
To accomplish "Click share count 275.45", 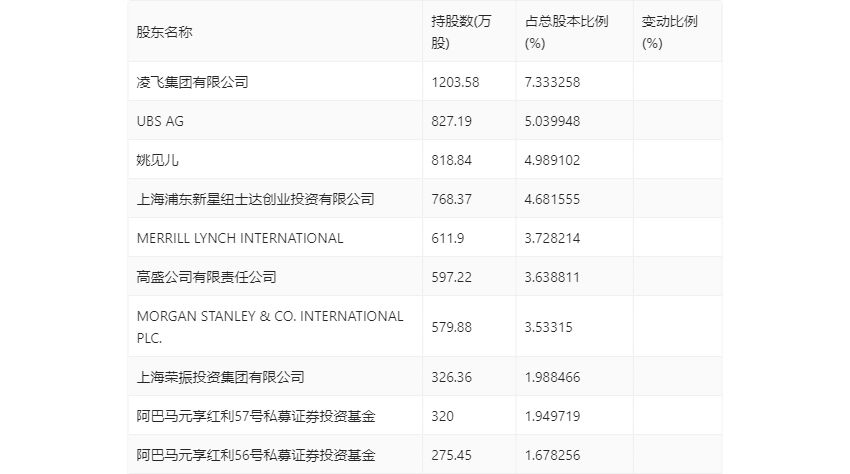I will (x=452, y=455).
